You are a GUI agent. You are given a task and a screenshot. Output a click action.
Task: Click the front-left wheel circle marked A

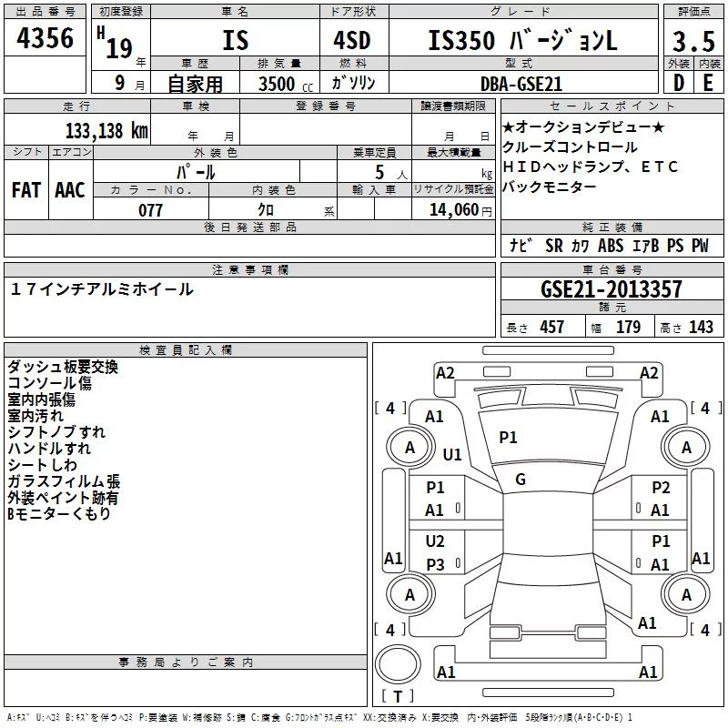tap(409, 447)
